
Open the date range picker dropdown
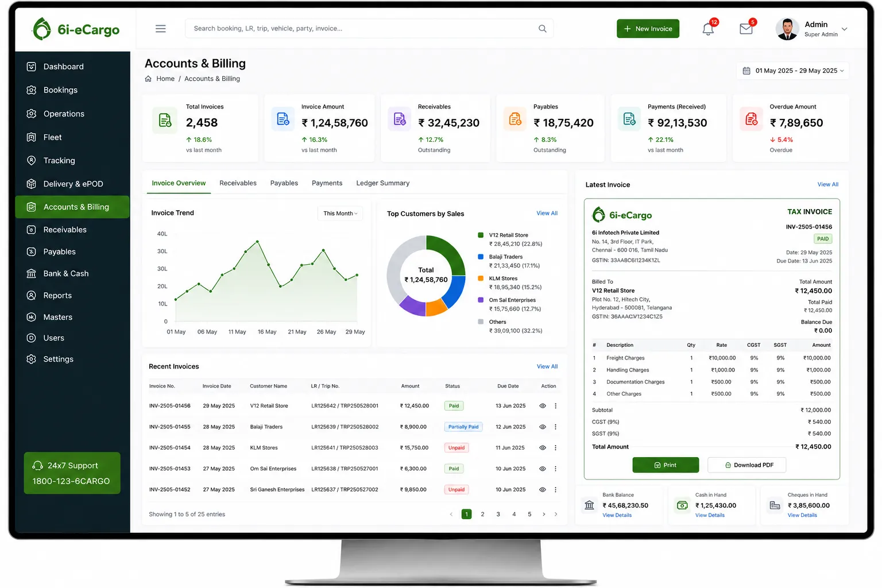click(x=793, y=71)
